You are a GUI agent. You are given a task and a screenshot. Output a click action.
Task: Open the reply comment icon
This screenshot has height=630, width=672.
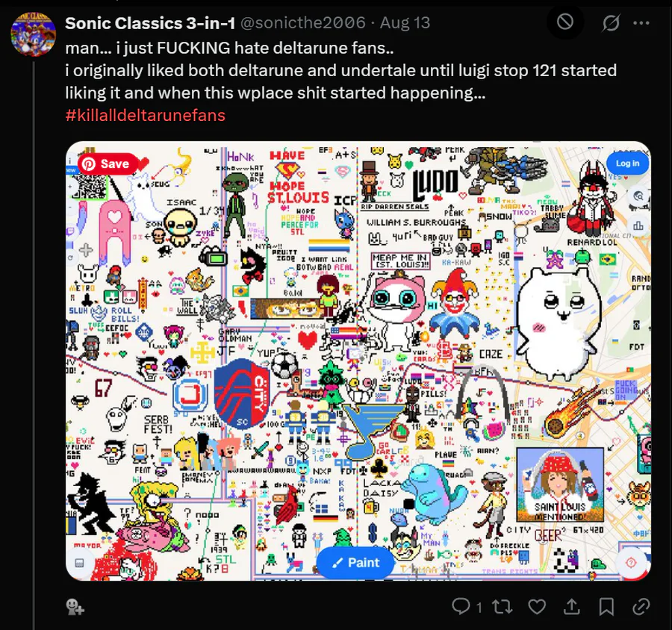(x=461, y=606)
